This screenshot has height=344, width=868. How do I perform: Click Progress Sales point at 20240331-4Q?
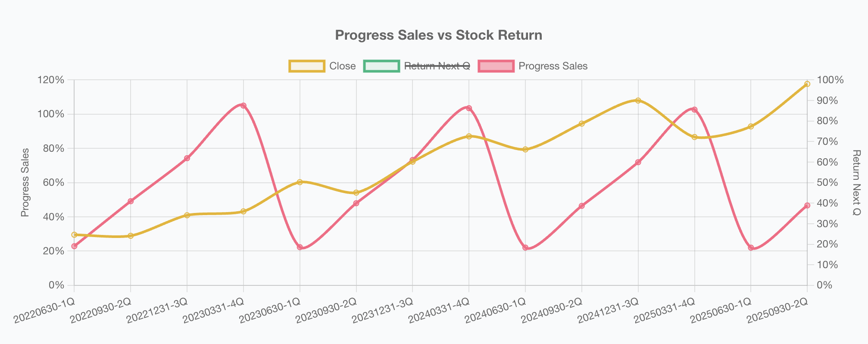[469, 108]
